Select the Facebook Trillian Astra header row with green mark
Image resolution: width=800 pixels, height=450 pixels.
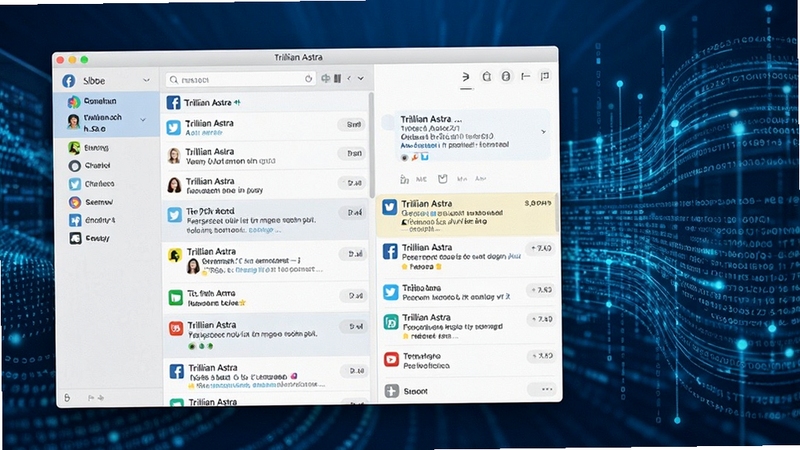coord(265,103)
